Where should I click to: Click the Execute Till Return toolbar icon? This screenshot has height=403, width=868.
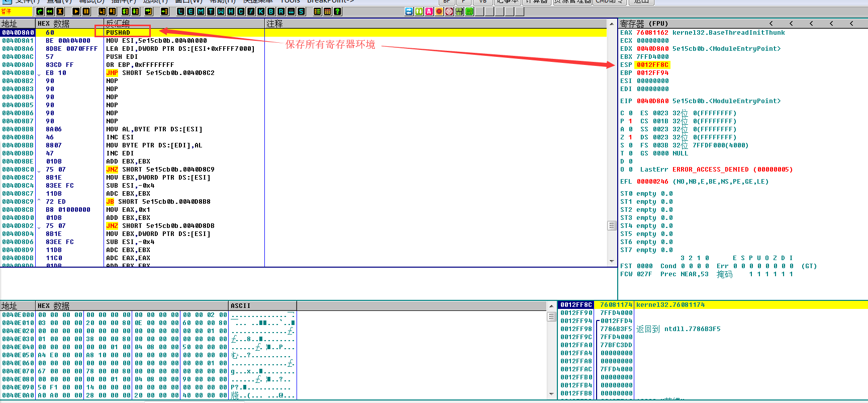(149, 11)
